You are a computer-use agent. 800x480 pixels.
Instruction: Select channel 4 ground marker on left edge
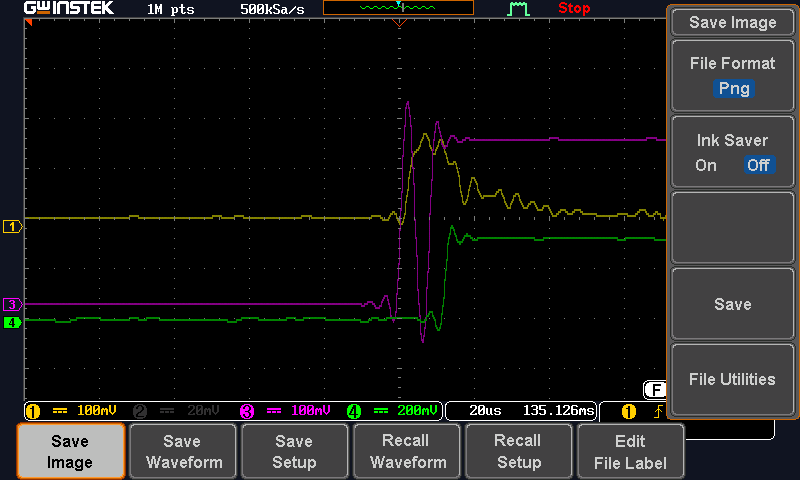(x=13, y=322)
